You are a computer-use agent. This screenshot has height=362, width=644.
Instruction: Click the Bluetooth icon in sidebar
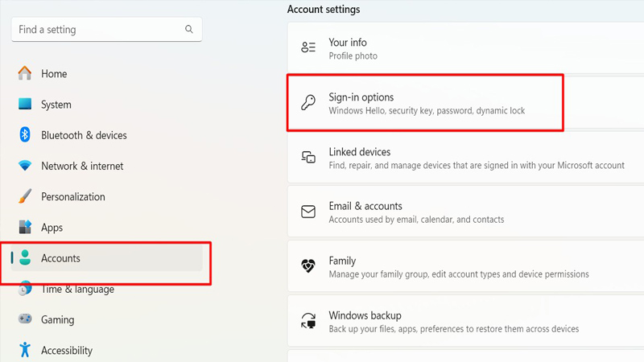coord(25,134)
